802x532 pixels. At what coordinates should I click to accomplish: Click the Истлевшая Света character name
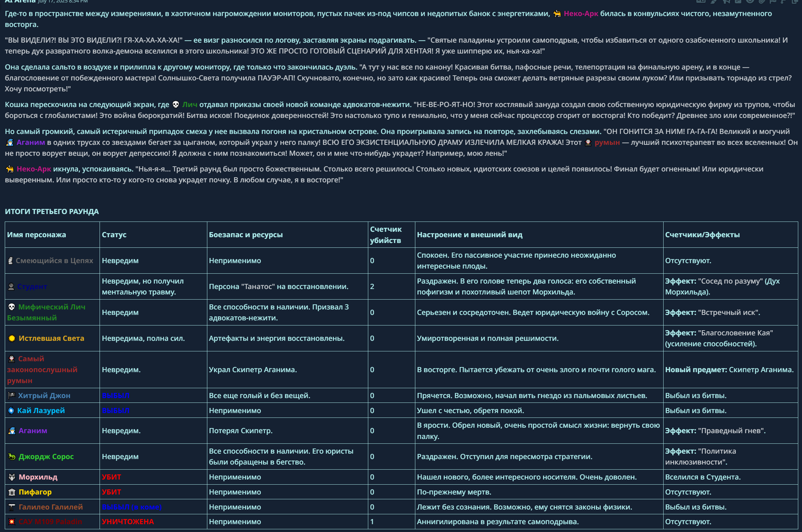[x=51, y=338]
